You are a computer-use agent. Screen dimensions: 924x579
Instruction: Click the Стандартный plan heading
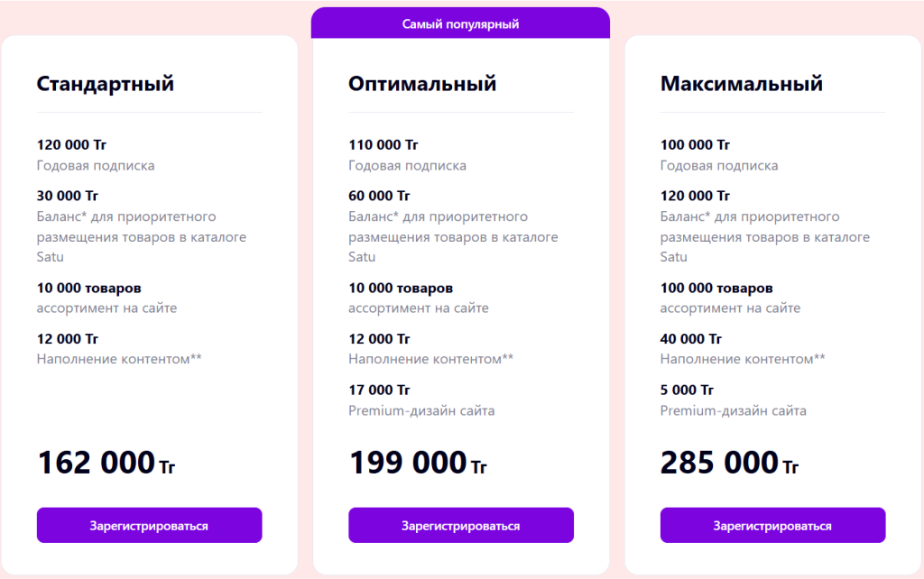pyautogui.click(x=106, y=84)
